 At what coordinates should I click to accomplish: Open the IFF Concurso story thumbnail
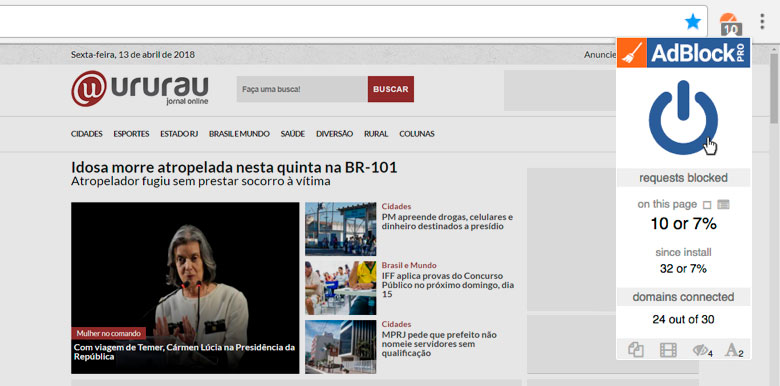(340, 288)
